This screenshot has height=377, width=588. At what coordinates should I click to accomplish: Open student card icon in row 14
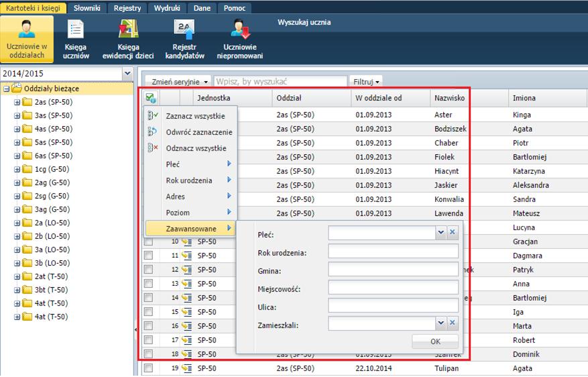coord(187,298)
